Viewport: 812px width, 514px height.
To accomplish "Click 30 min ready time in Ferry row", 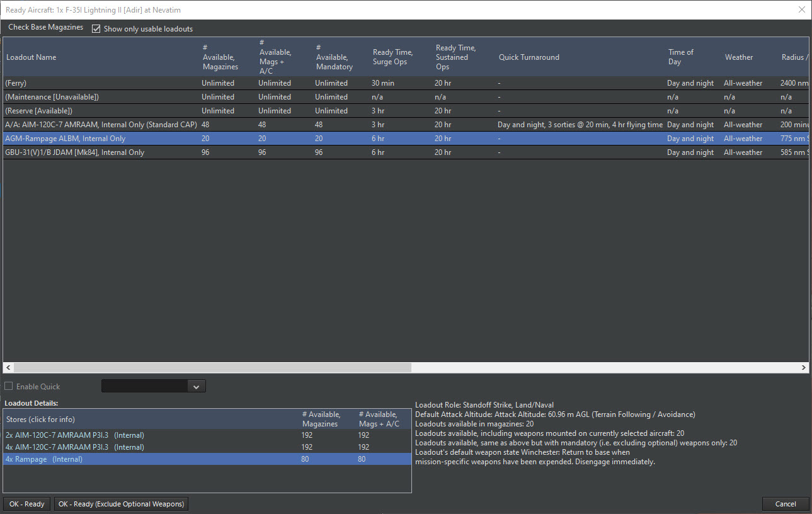I will click(383, 83).
